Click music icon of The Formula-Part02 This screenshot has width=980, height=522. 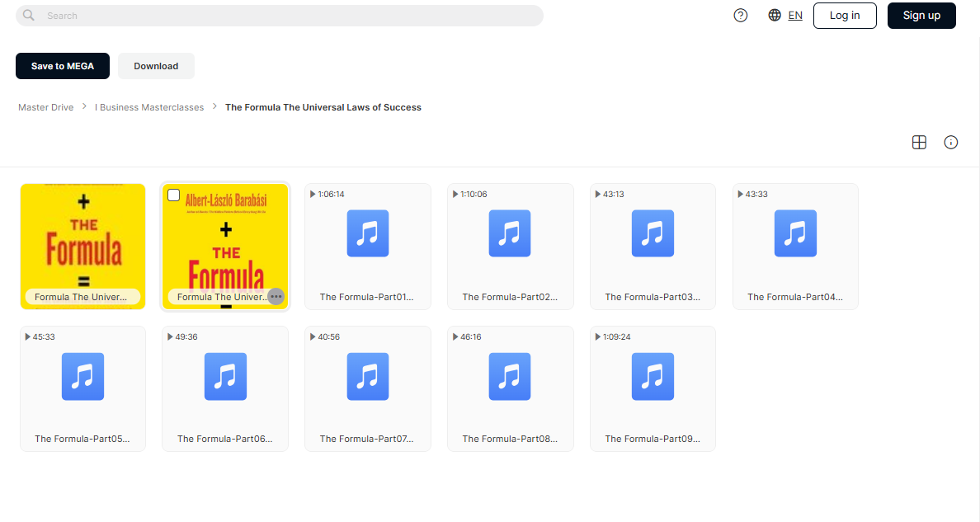pos(509,233)
